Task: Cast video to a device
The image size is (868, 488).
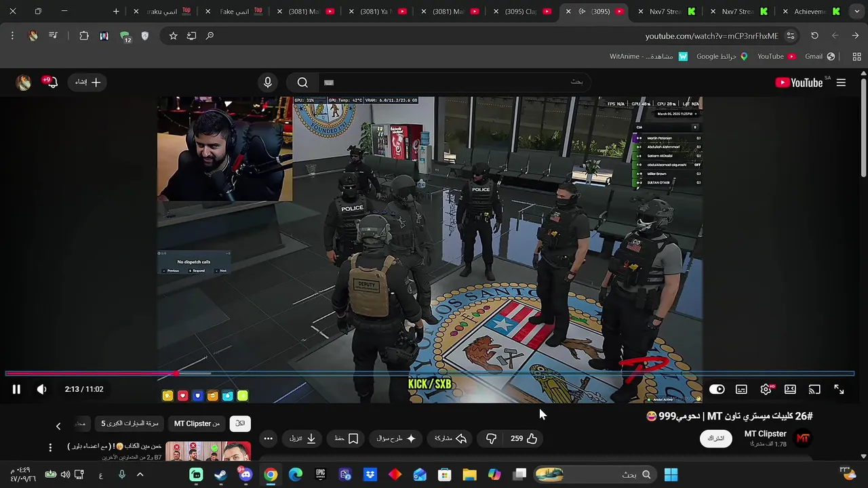Action: (814, 389)
